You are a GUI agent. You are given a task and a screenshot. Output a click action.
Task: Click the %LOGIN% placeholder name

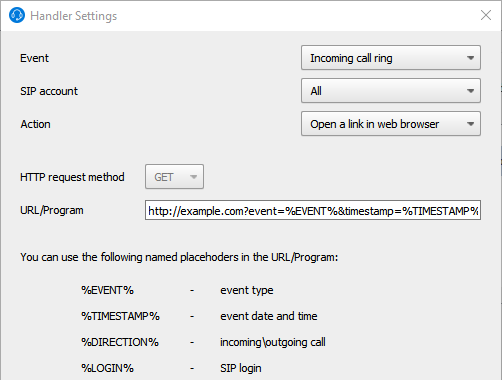[x=107, y=368]
